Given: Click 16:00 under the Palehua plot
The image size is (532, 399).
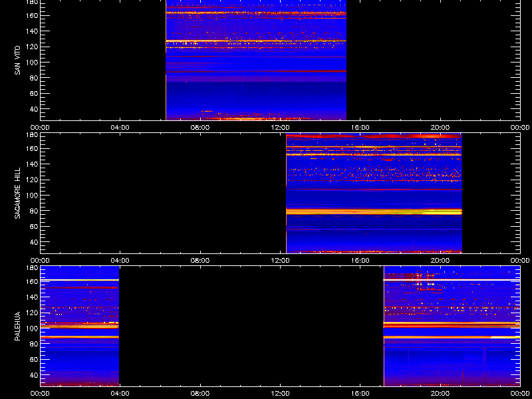Looking at the screenshot, I should tap(360, 394).
